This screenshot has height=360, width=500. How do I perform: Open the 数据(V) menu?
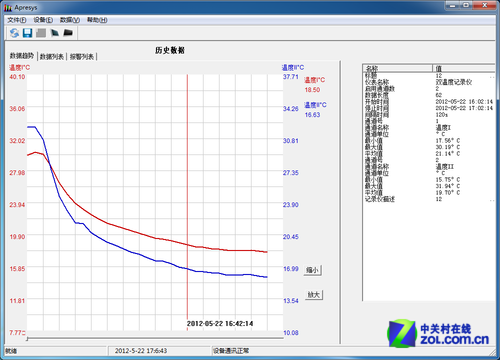click(70, 20)
